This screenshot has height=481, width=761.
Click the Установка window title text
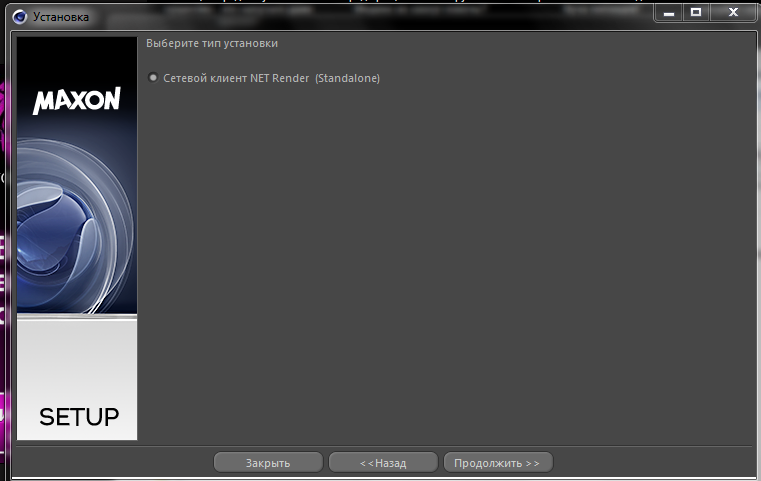tap(61, 17)
